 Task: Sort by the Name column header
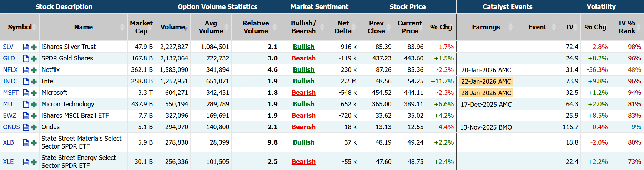(x=84, y=27)
